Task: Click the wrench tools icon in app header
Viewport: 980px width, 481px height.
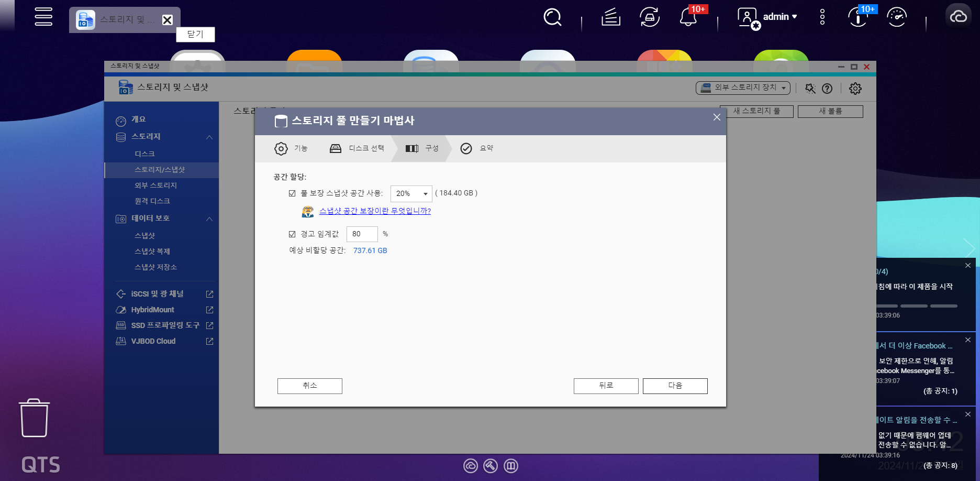Action: tap(810, 89)
